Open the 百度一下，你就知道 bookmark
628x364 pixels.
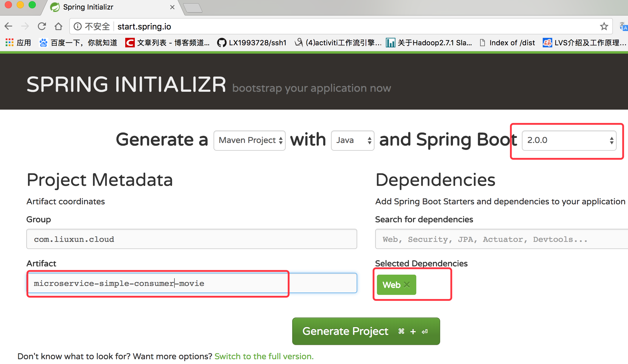[x=78, y=43]
